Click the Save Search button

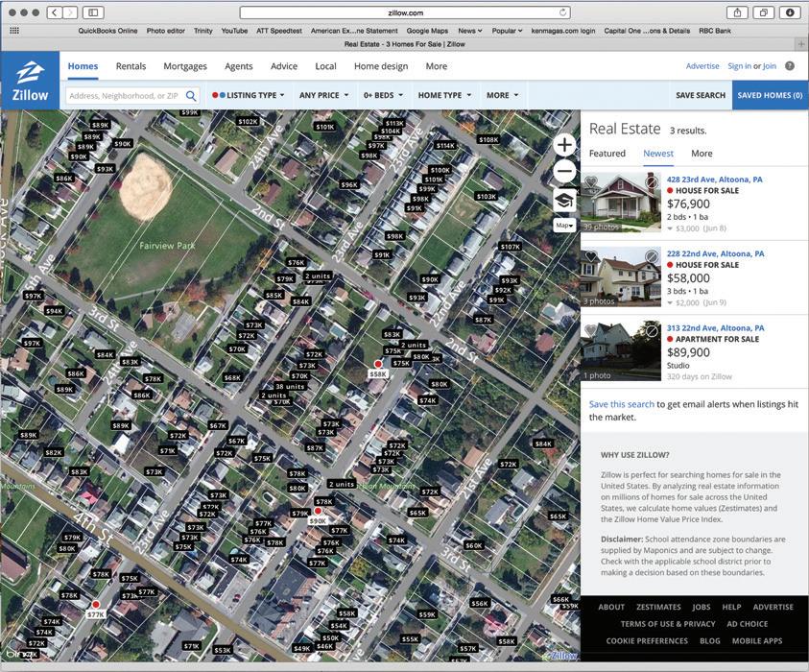[x=701, y=95]
